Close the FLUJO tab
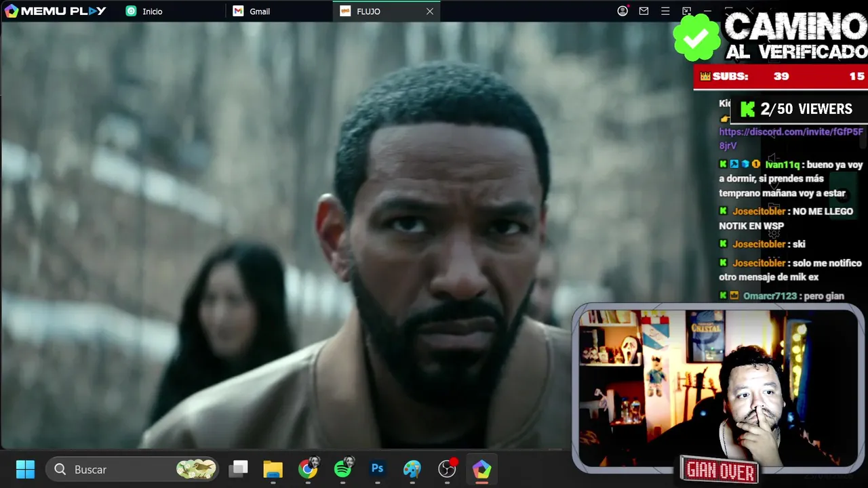Viewport: 868px width, 488px height. click(x=430, y=12)
